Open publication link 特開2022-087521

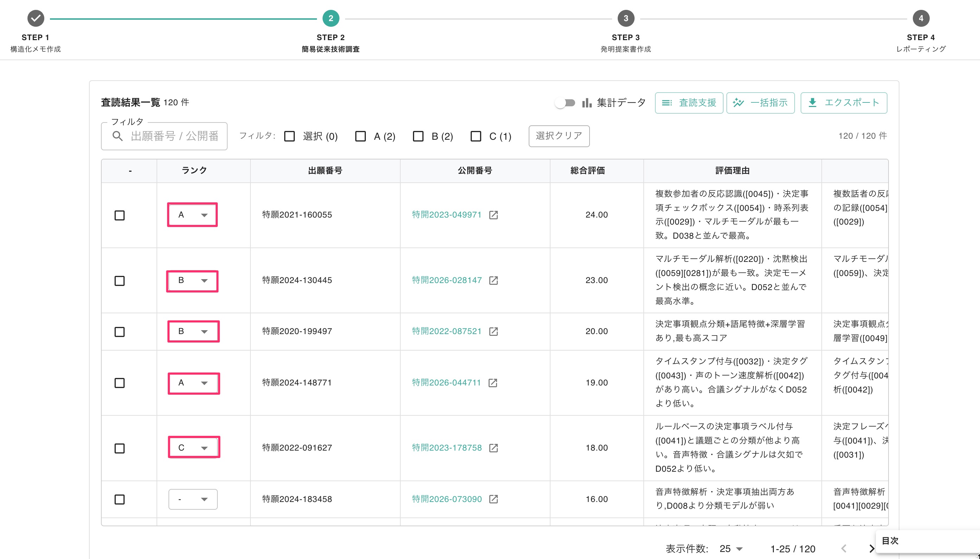[x=446, y=331]
